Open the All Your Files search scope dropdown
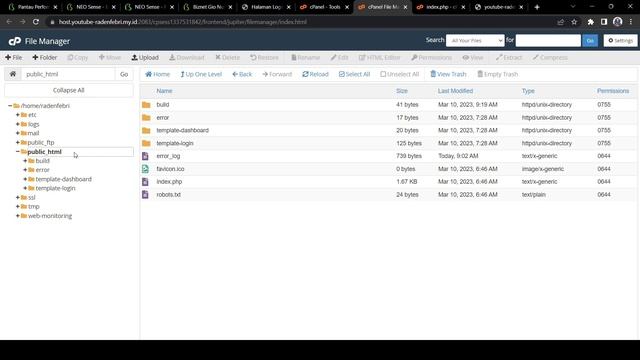Screen dimensions: 640x360 [475, 40]
